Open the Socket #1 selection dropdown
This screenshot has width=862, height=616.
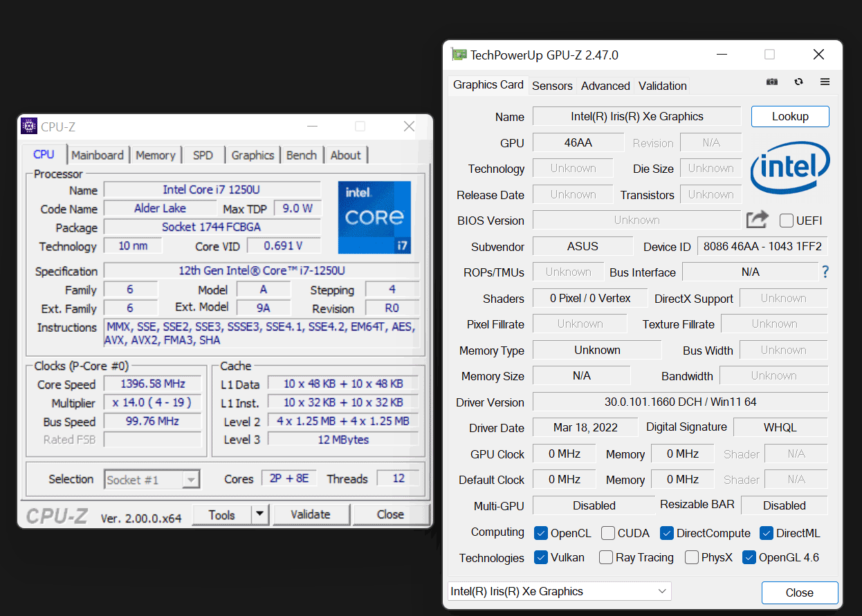(x=152, y=479)
